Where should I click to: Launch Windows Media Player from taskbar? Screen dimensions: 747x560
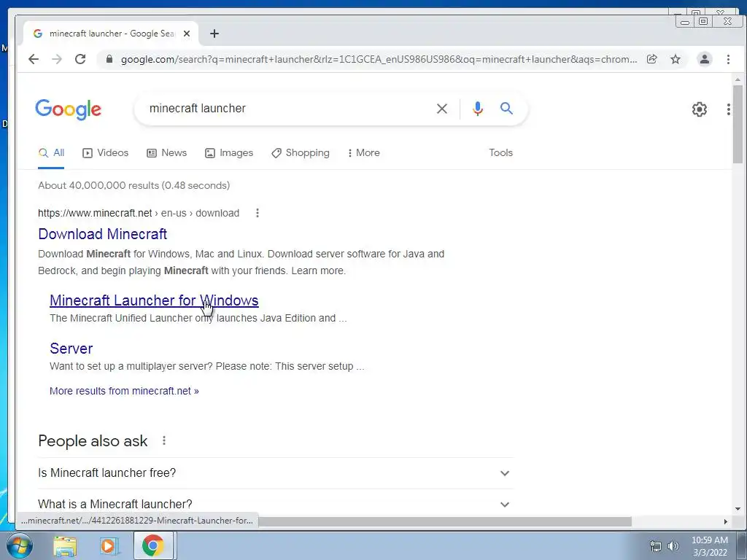pyautogui.click(x=109, y=545)
